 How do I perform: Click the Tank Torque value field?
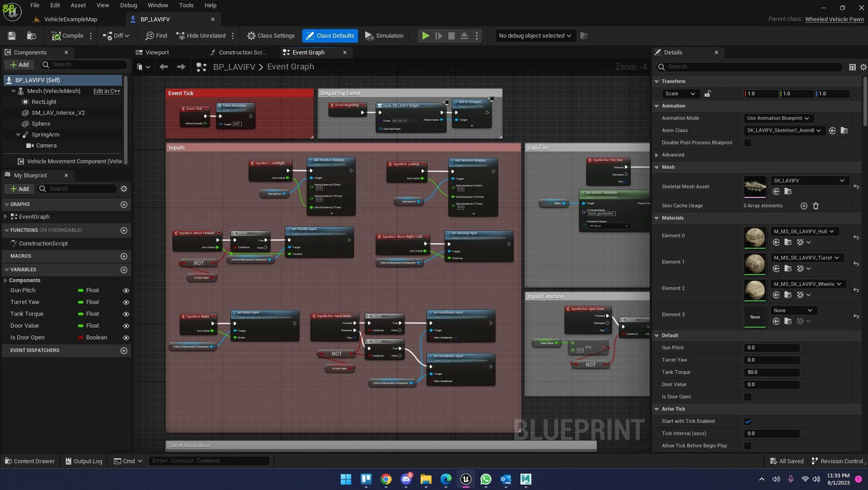(771, 372)
